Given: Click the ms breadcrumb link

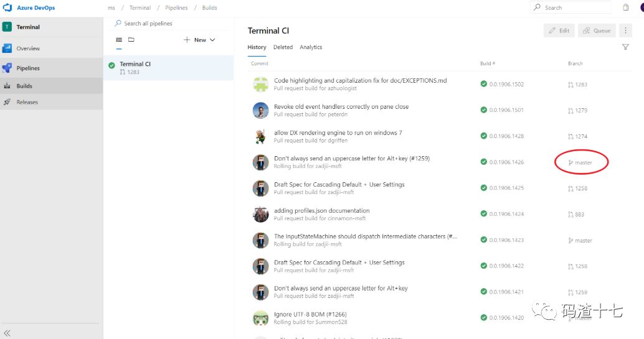Looking at the screenshot, I should [111, 7].
